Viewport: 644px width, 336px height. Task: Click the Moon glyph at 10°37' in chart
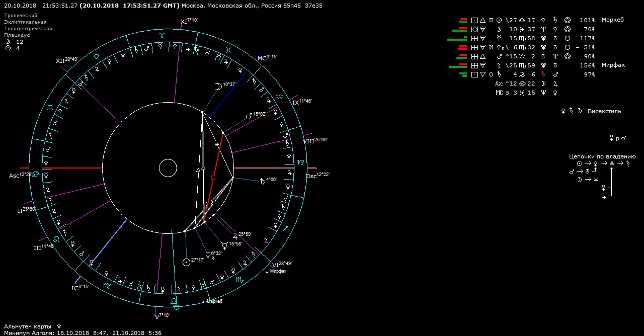(218, 86)
